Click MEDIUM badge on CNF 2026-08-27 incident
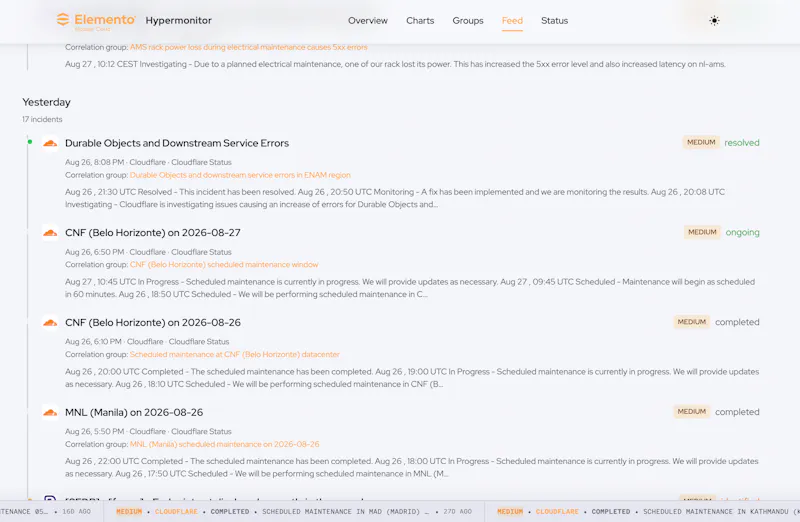 tap(702, 232)
